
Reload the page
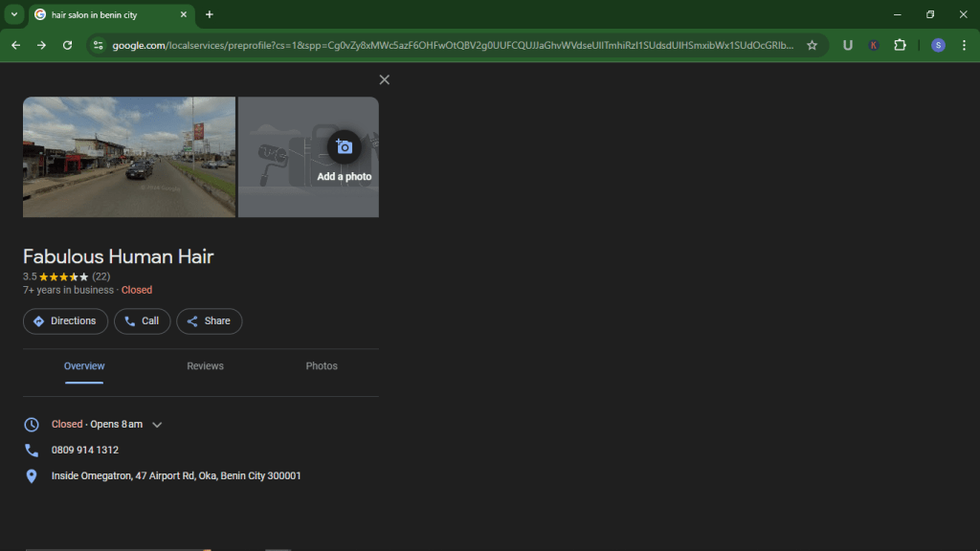click(67, 45)
